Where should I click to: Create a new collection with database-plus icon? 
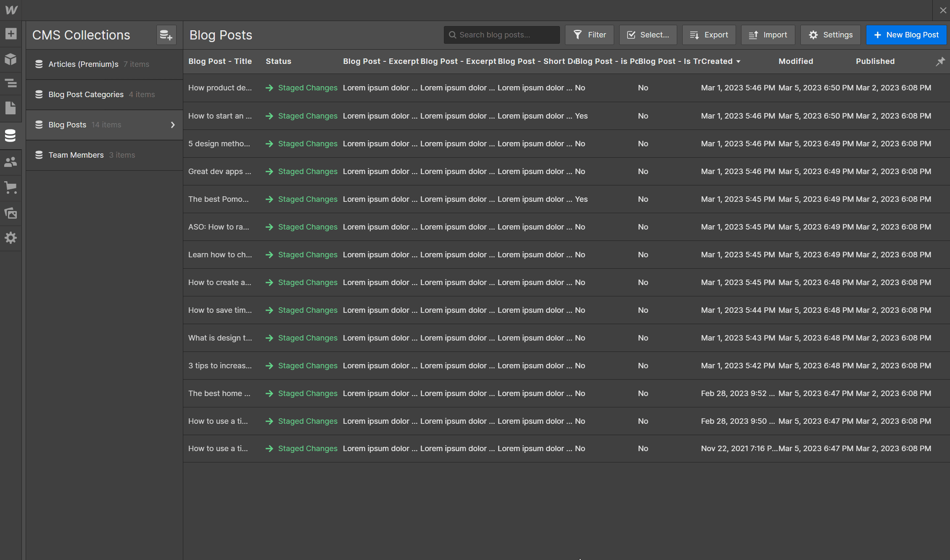(166, 35)
